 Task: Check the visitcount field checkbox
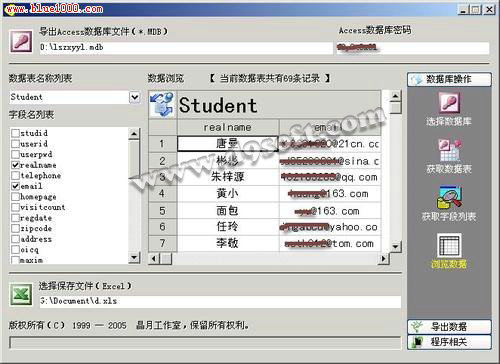pos(15,207)
